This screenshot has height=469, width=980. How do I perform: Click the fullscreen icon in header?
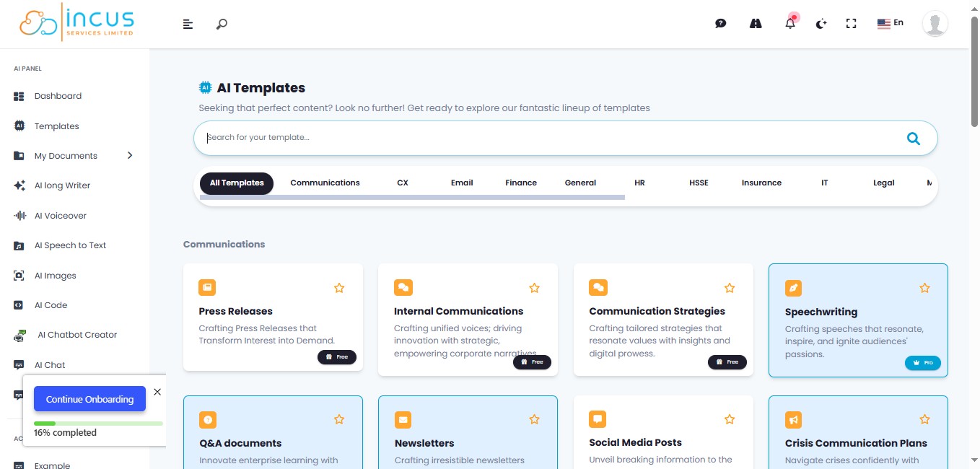(851, 24)
